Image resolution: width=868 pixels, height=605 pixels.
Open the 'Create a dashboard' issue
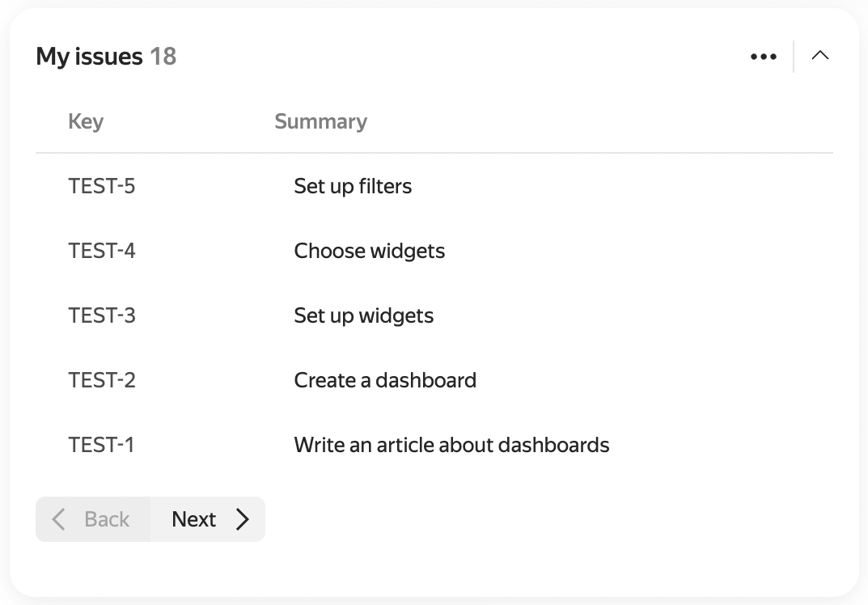pos(385,381)
